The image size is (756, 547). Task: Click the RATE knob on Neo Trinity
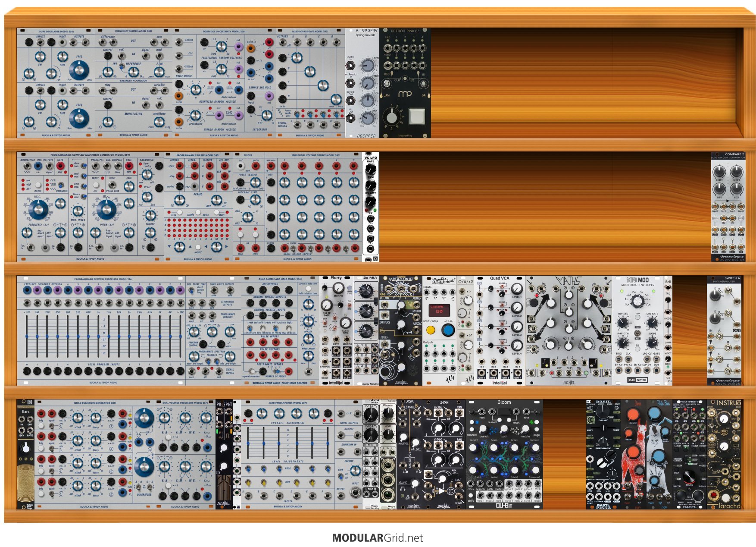pyautogui.click(x=689, y=477)
